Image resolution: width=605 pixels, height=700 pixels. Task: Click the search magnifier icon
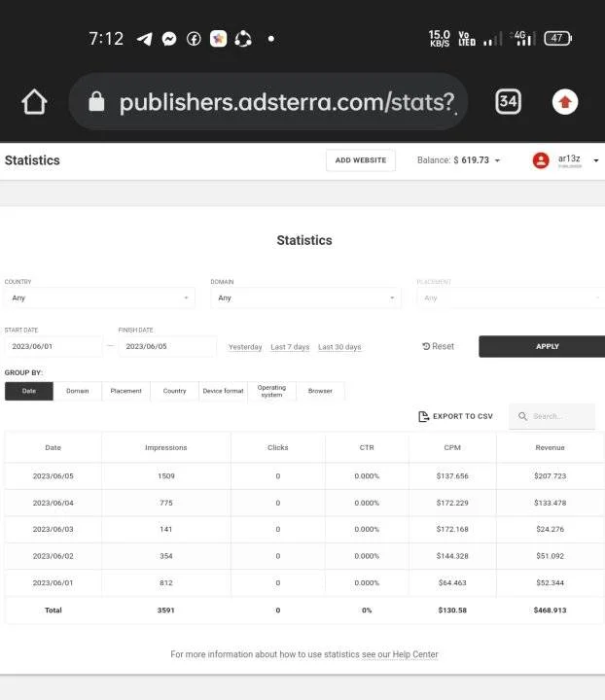point(522,416)
